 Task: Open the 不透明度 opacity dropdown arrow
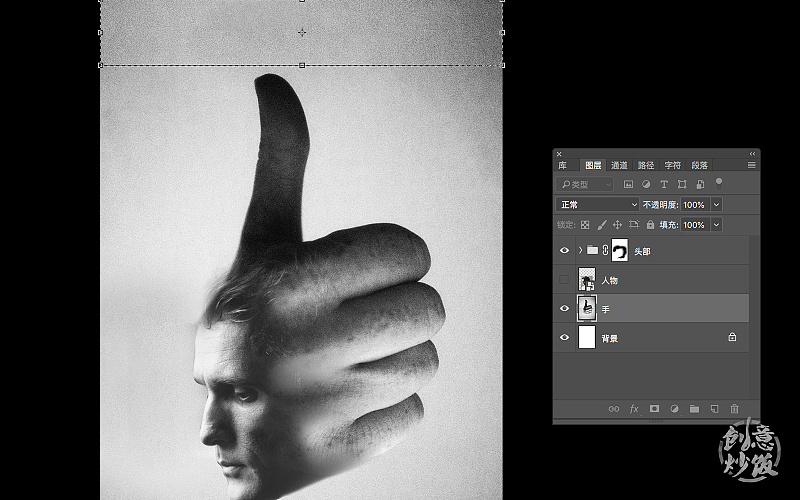click(x=716, y=204)
